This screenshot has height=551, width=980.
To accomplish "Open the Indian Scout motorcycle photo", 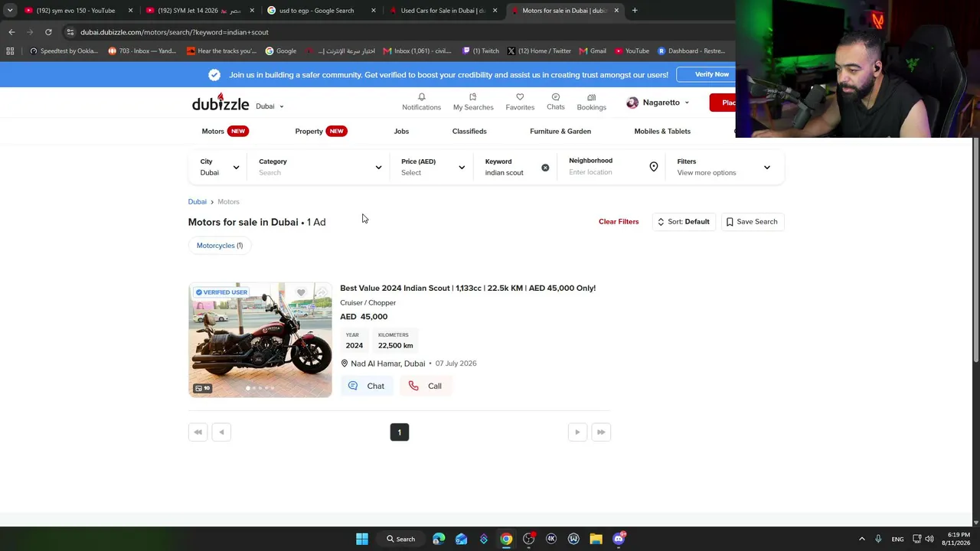I will 260,340.
